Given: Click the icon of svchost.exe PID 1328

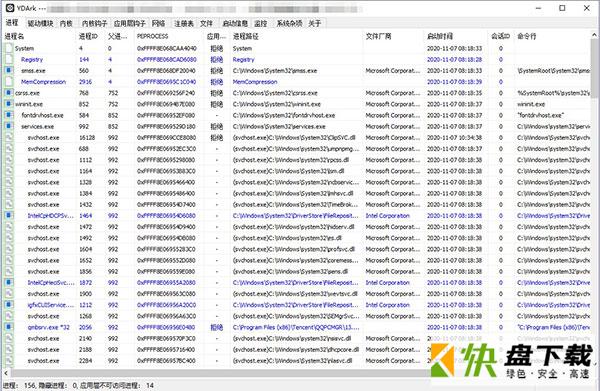Looking at the screenshot, I should pos(9,182).
